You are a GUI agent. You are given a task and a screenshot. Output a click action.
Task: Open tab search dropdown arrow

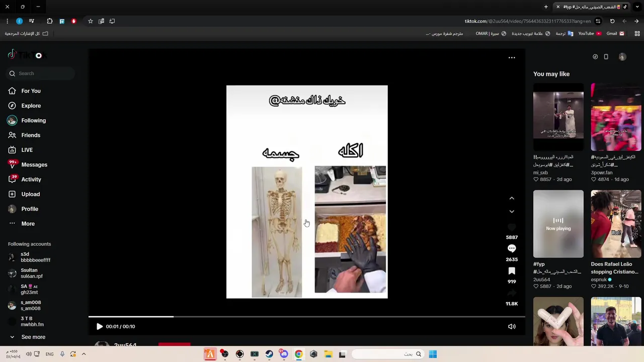pos(637,7)
